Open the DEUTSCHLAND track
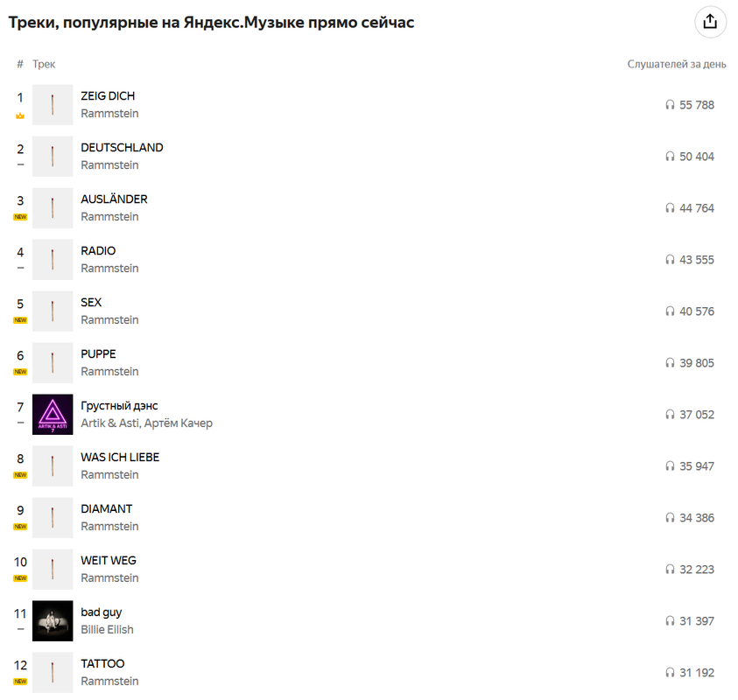The image size is (738, 700). [122, 148]
